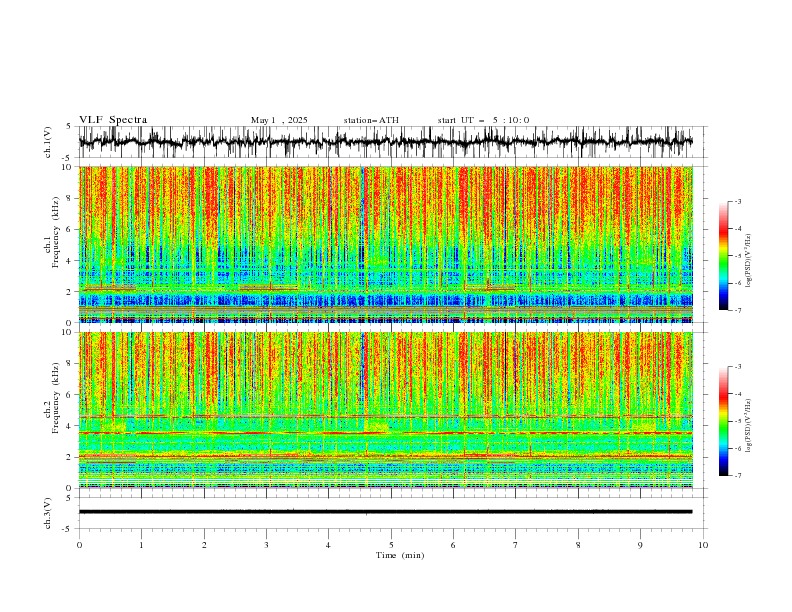Click the ch.1 voltage waveform trace
Screen dimensions: 792x612
[x=385, y=142]
